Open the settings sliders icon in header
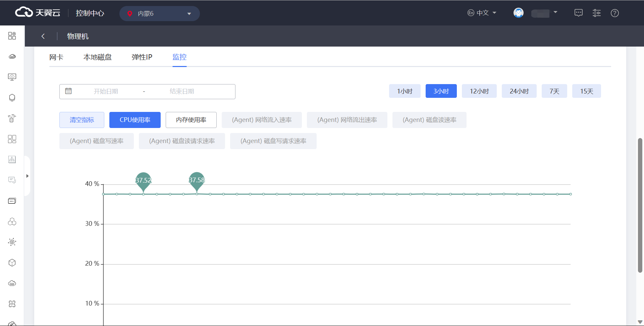Viewport: 644px width, 326px height. pyautogui.click(x=596, y=13)
